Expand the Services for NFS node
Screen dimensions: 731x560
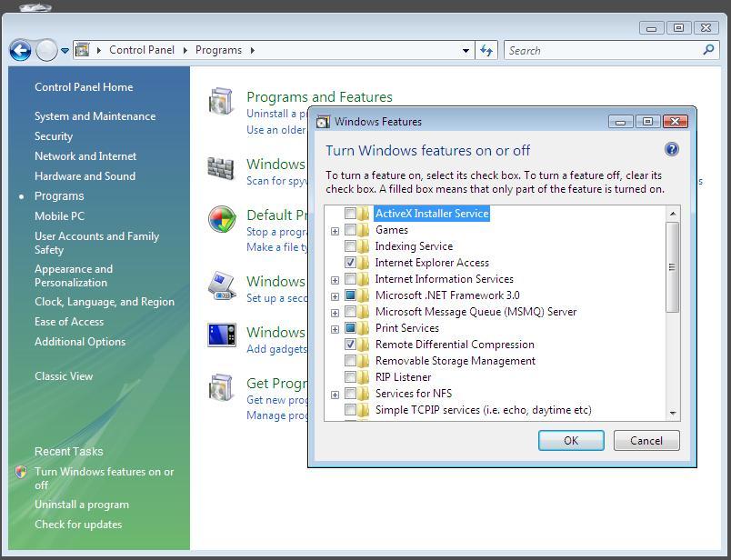(x=335, y=395)
